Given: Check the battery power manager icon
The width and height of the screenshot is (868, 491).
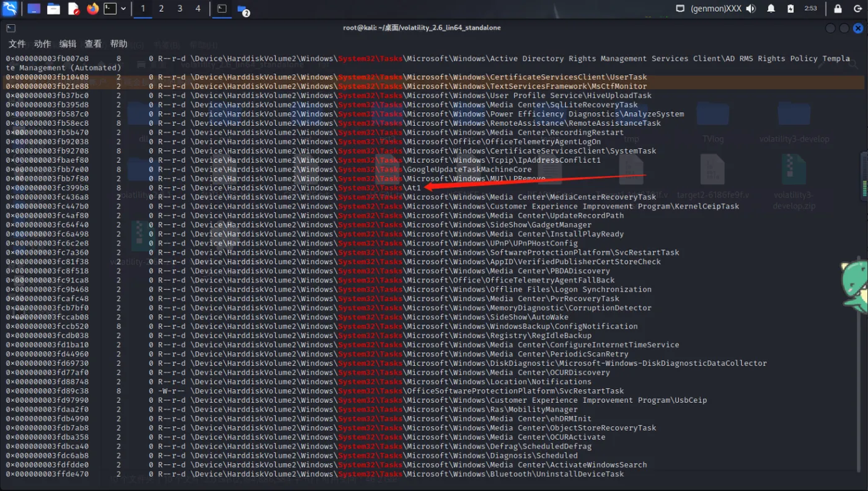Looking at the screenshot, I should pos(790,9).
